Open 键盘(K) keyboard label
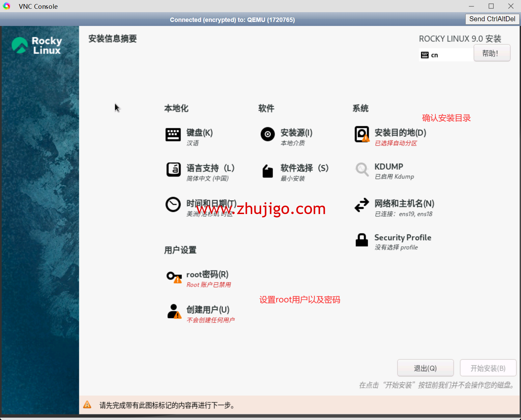The height and width of the screenshot is (420, 521). pyautogui.click(x=200, y=133)
